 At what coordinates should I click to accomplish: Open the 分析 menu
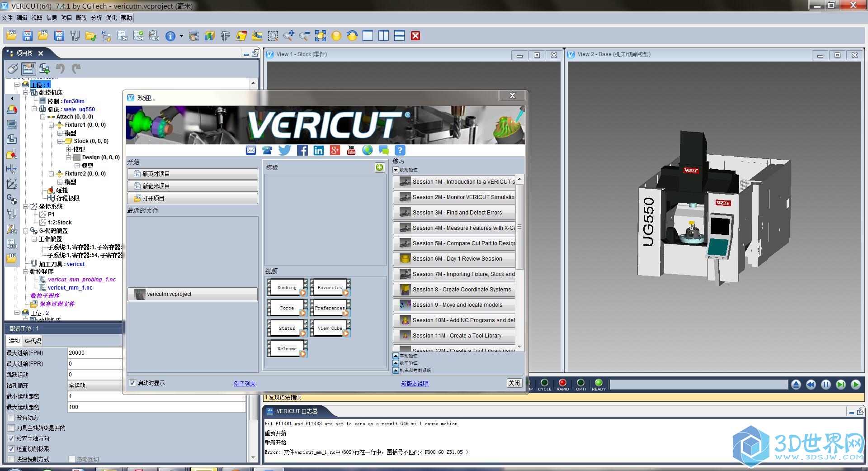point(96,18)
